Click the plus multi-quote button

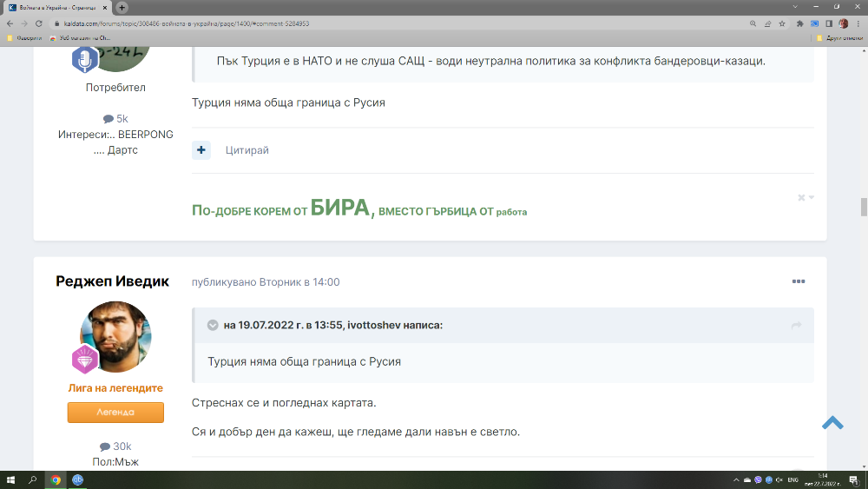coord(201,150)
